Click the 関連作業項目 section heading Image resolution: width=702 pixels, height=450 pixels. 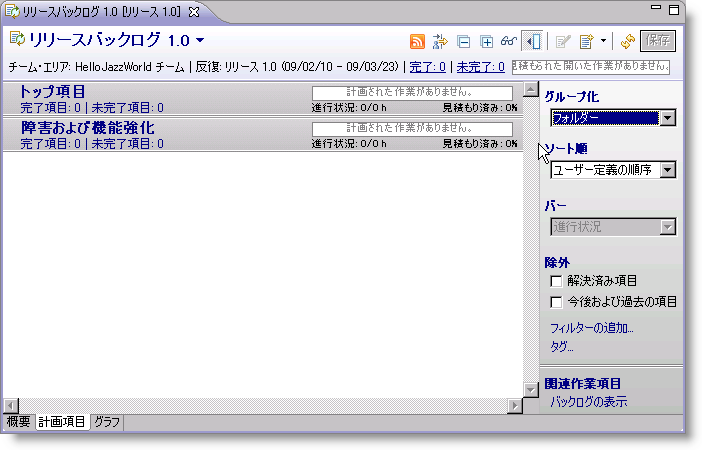tap(583, 384)
